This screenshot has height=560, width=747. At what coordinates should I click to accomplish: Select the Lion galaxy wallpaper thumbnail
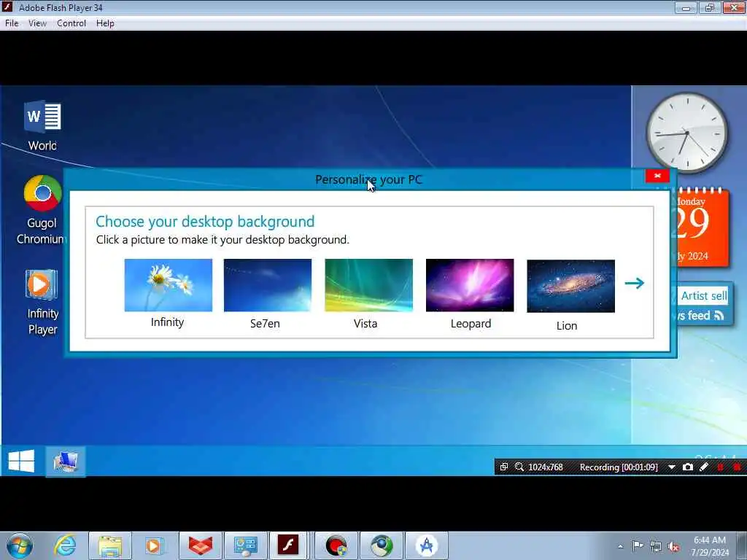(570, 286)
